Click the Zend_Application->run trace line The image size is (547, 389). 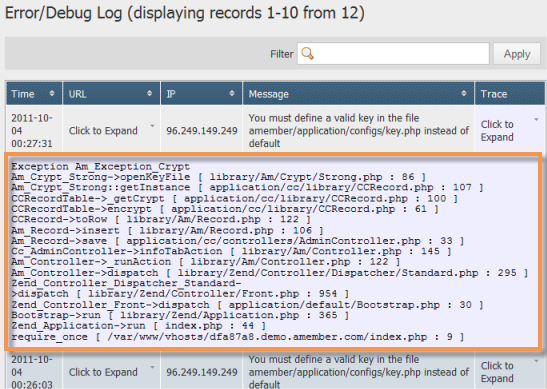click(x=138, y=326)
